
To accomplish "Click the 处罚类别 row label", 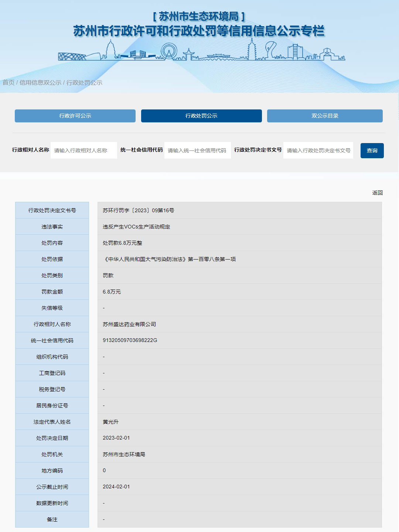I will pyautogui.click(x=52, y=275).
